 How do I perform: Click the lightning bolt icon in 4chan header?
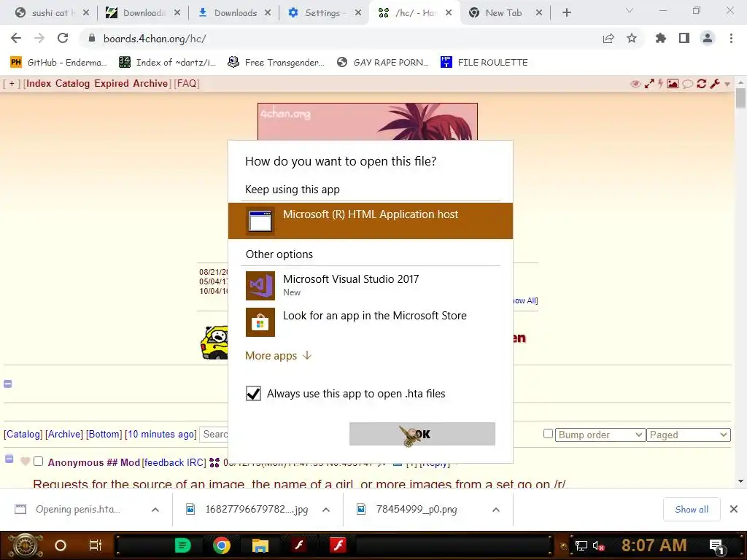pos(660,84)
